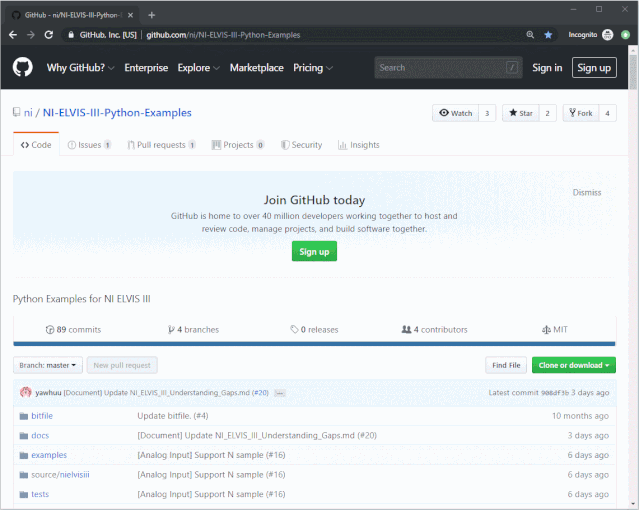The image size is (639, 510).
Task: Star the repository
Action: click(520, 113)
